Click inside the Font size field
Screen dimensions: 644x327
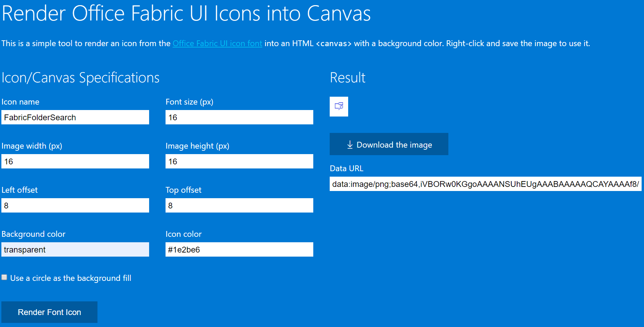coord(239,117)
